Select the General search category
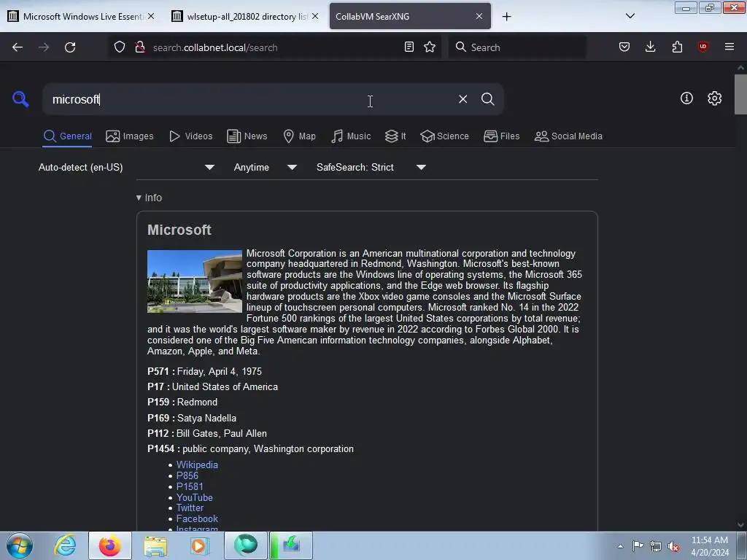 [67, 136]
